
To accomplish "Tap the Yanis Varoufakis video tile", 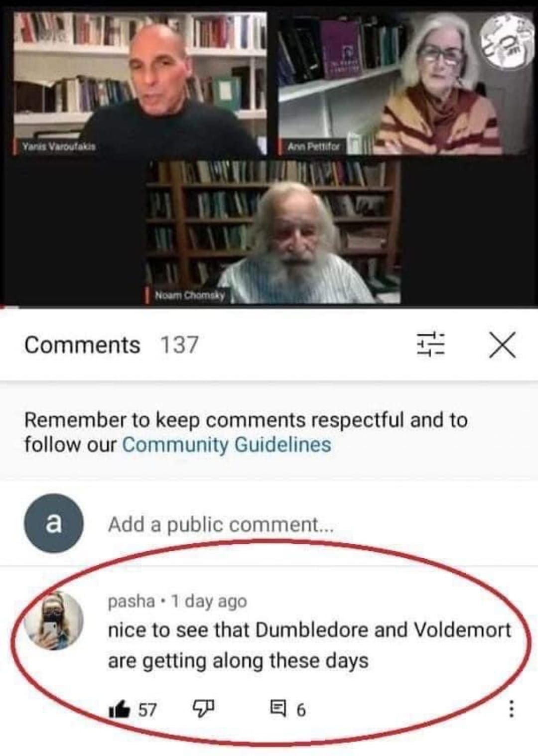I will pos(140,83).
